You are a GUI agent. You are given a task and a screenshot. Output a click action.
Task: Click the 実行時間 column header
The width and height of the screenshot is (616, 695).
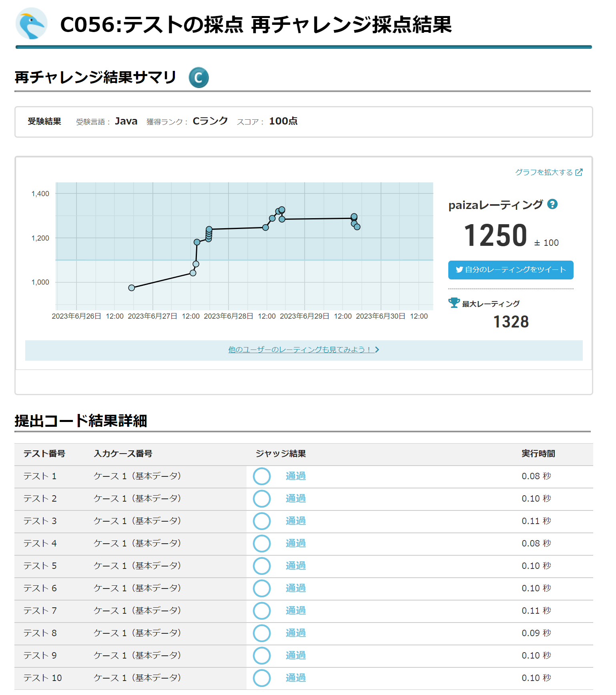click(x=538, y=454)
